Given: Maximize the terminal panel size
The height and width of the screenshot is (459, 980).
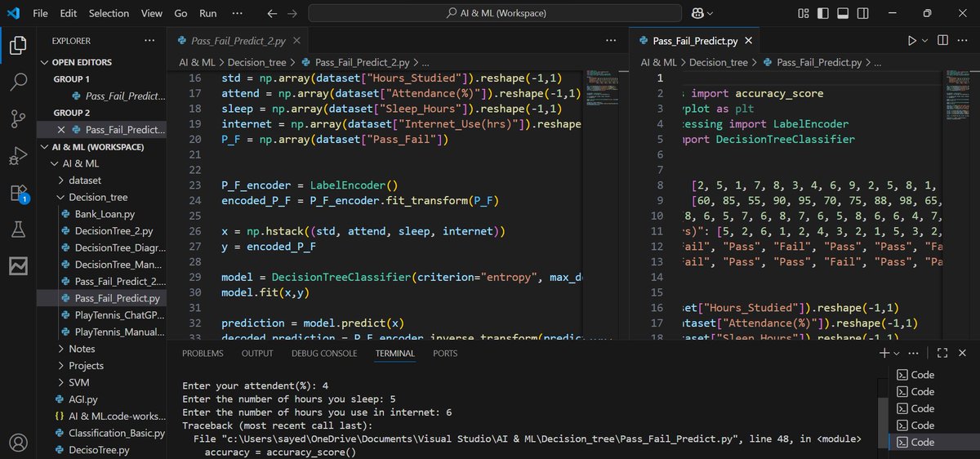Looking at the screenshot, I should point(942,353).
